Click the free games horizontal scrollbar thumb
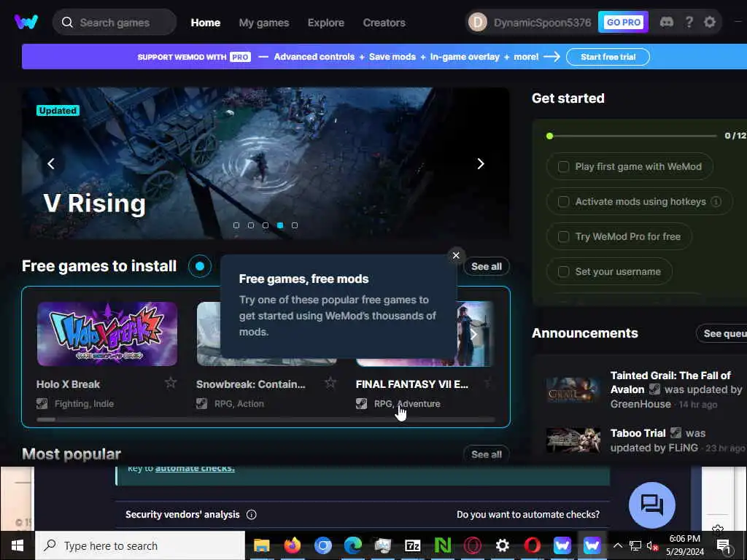The image size is (747, 560). 46,419
